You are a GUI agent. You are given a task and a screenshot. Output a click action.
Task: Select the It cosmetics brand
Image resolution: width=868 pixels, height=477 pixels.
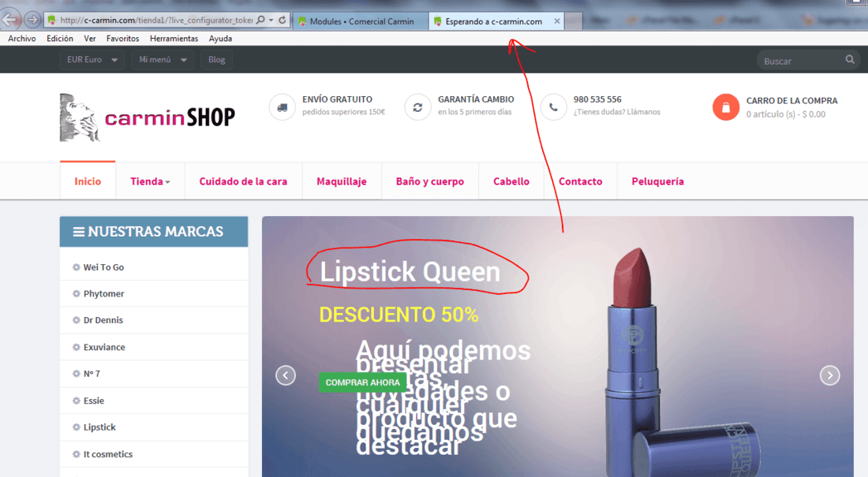point(108,454)
